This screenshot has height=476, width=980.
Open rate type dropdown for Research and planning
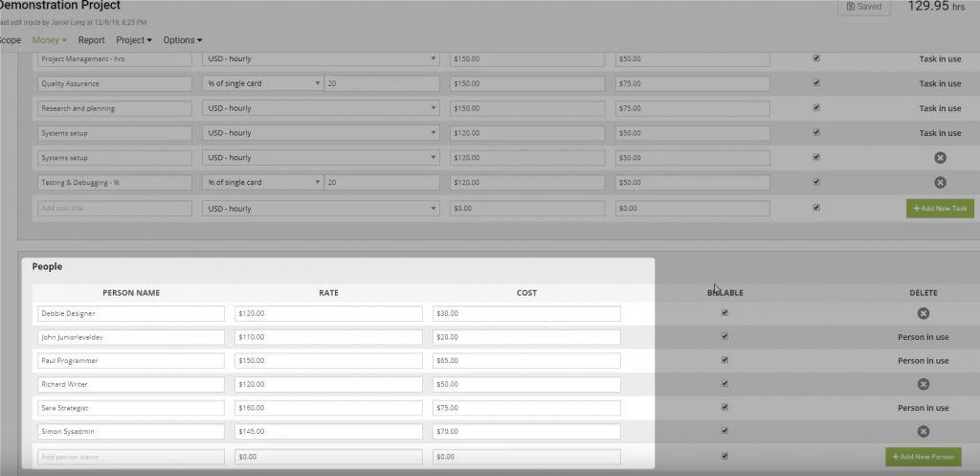tap(321, 108)
